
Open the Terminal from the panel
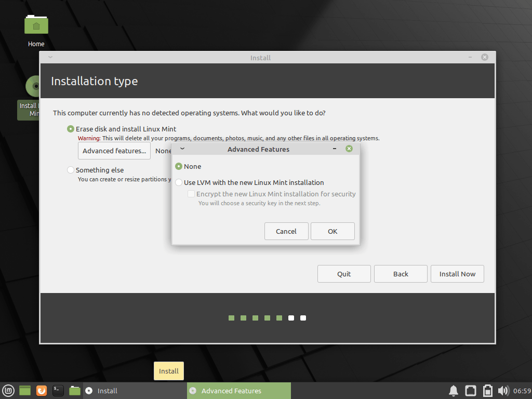(x=58, y=391)
